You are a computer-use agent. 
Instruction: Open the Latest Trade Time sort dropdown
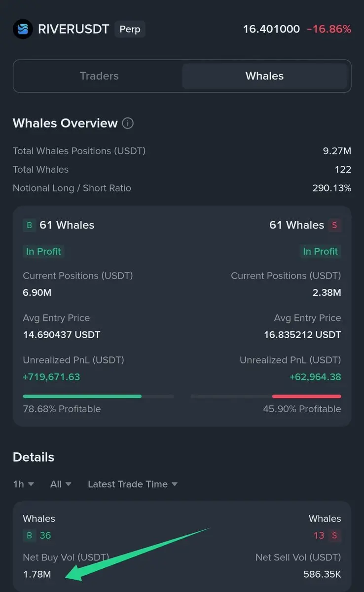pyautogui.click(x=132, y=484)
